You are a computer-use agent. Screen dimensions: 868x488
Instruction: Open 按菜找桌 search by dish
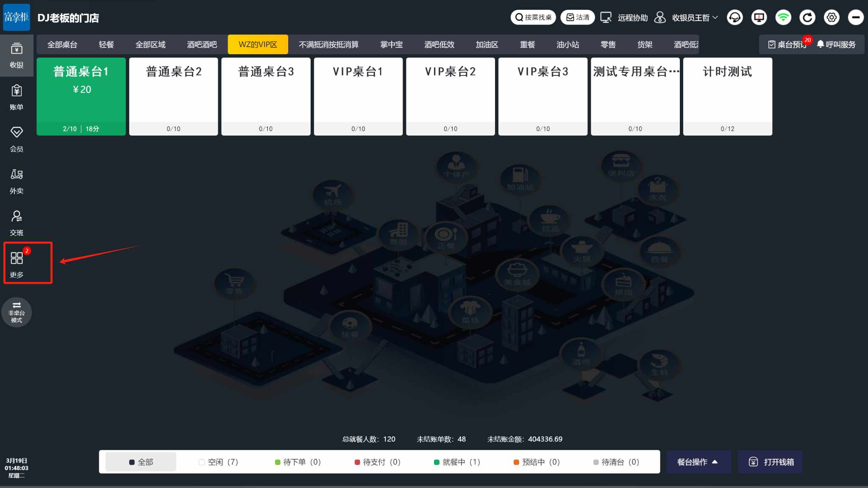(x=533, y=17)
